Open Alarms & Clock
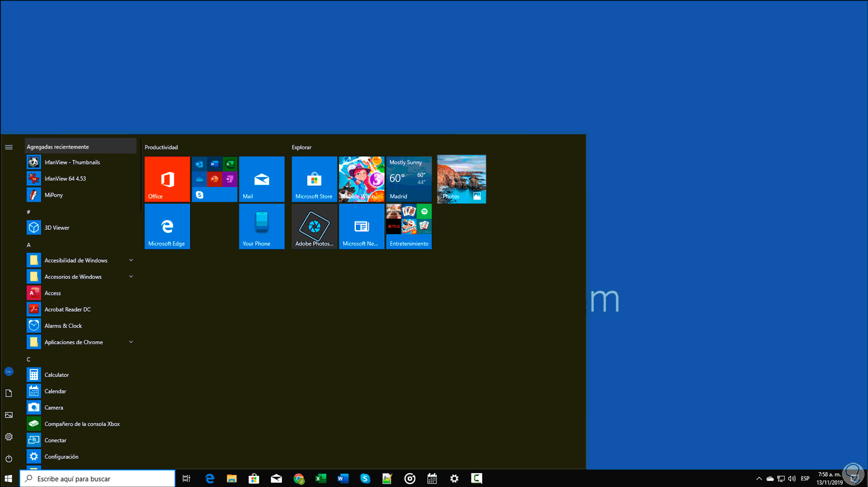 [x=81, y=326]
